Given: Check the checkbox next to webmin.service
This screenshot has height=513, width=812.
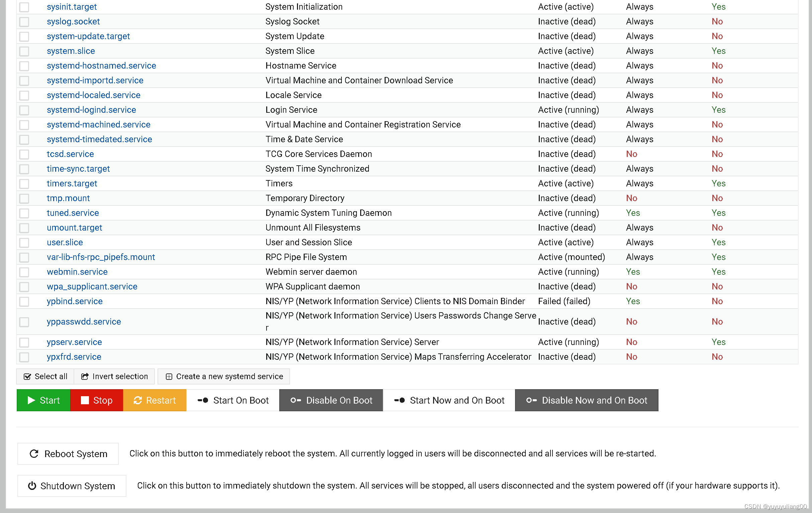Looking at the screenshot, I should tap(24, 272).
